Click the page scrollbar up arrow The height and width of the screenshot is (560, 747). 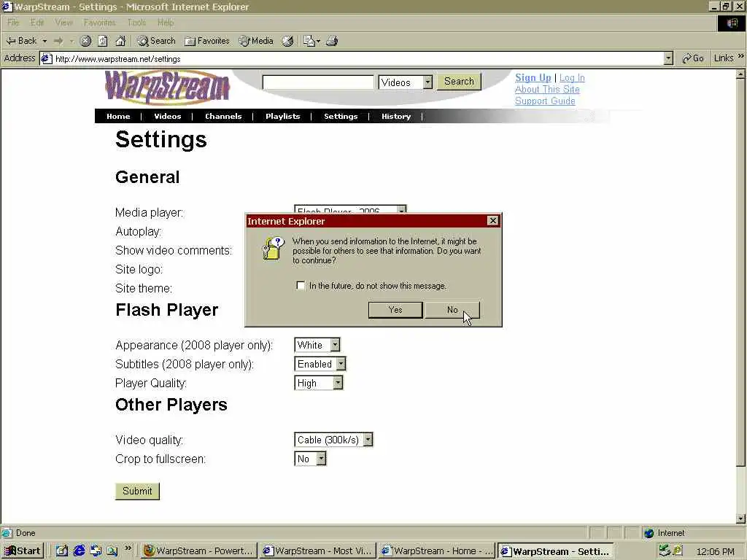[x=740, y=74]
